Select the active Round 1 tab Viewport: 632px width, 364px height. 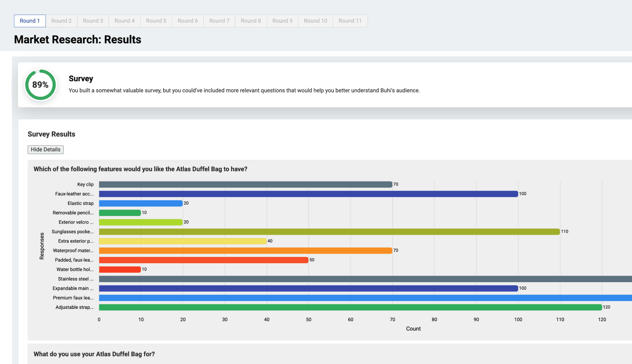pos(30,21)
